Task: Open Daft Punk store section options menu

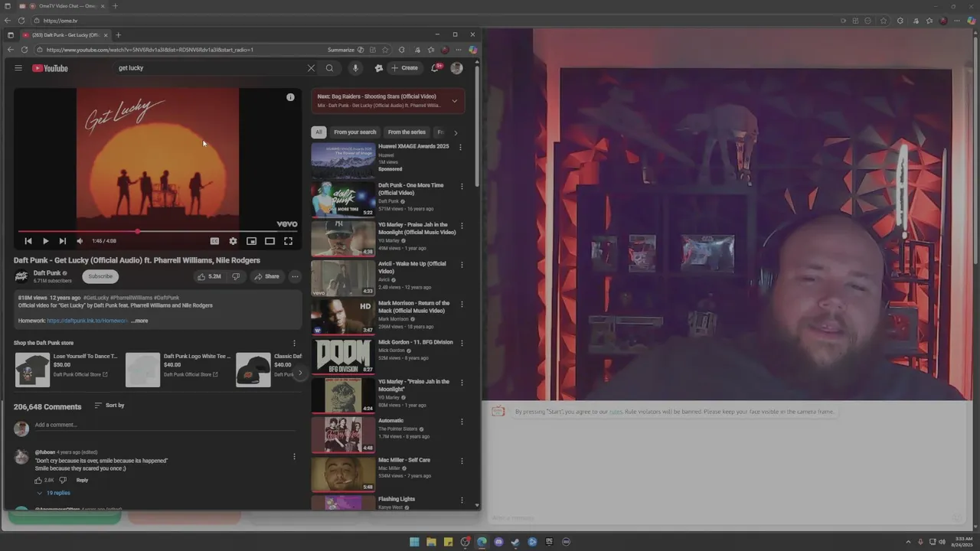Action: pyautogui.click(x=294, y=343)
